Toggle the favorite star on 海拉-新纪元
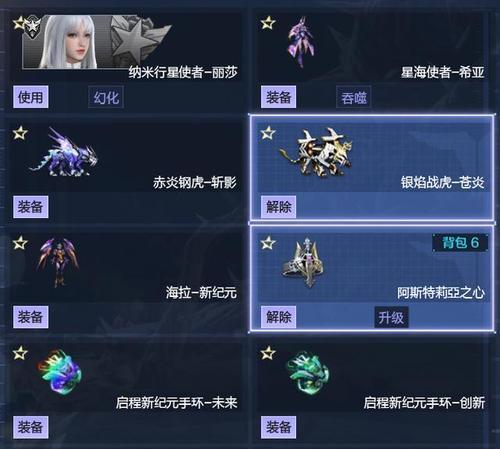The width and height of the screenshot is (500, 449). click(20, 243)
